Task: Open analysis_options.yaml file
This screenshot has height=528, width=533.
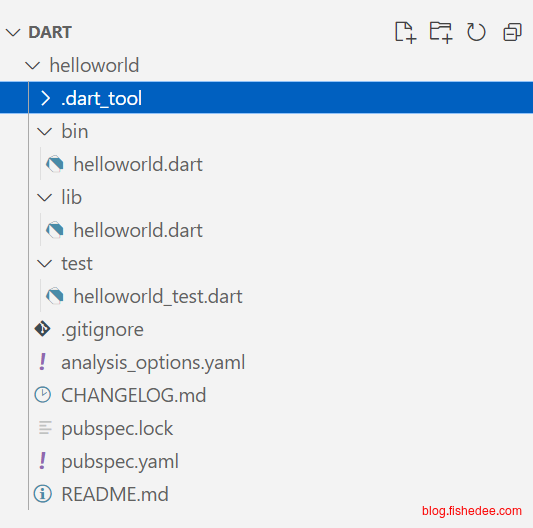Action: (153, 362)
